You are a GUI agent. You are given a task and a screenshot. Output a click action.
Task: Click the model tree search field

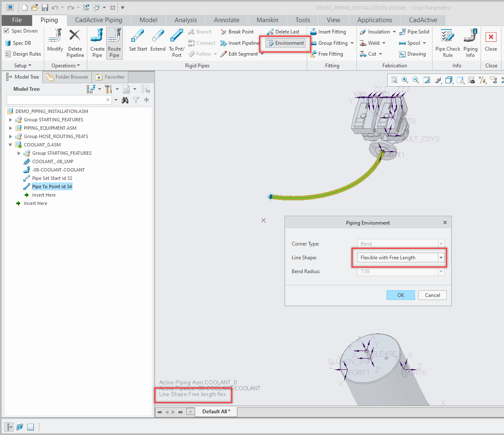click(x=59, y=100)
